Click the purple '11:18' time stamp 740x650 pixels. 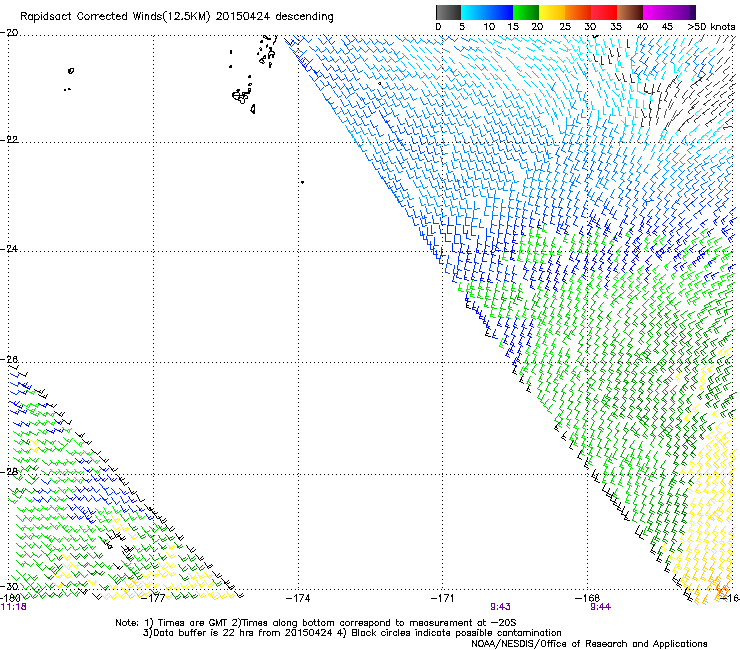point(14,607)
